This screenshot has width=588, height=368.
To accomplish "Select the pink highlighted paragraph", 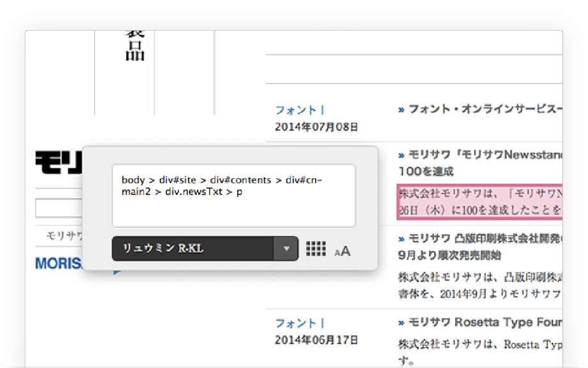I will 479,201.
